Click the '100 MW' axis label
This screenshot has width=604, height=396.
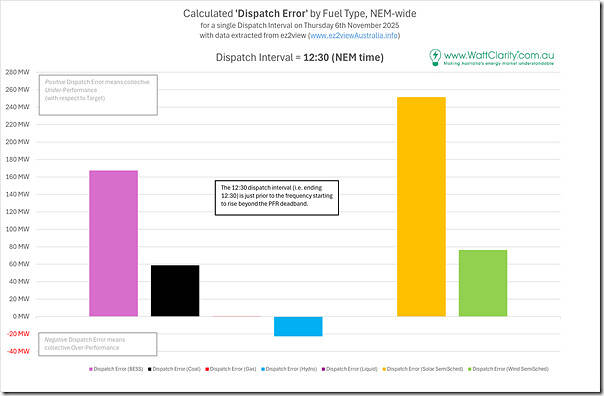tap(17, 229)
